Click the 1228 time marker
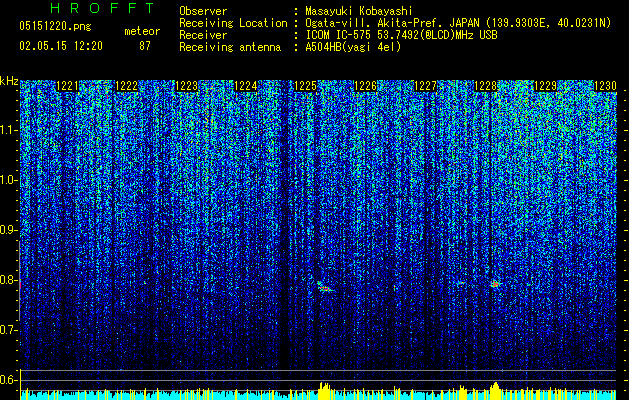 485,86
